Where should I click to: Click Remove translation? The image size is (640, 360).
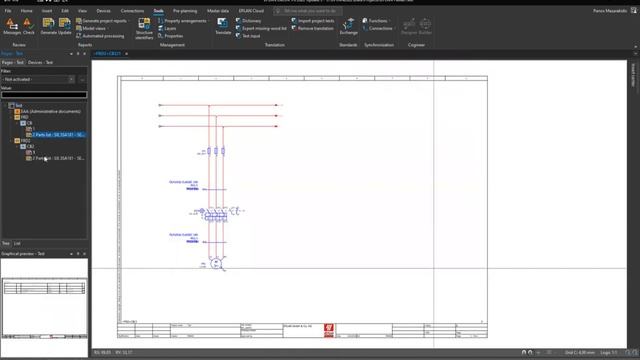click(313, 29)
